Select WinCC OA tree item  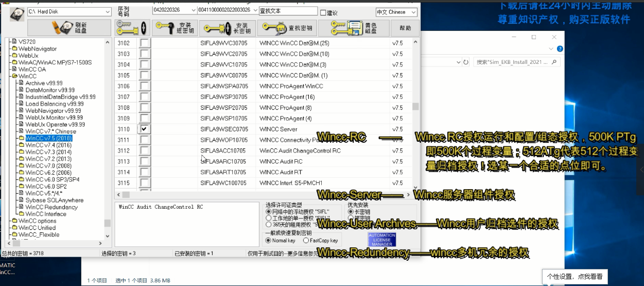tap(32, 69)
